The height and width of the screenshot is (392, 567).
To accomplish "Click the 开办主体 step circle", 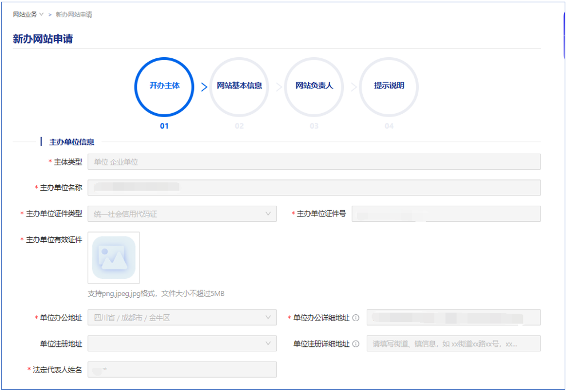I will tap(164, 86).
